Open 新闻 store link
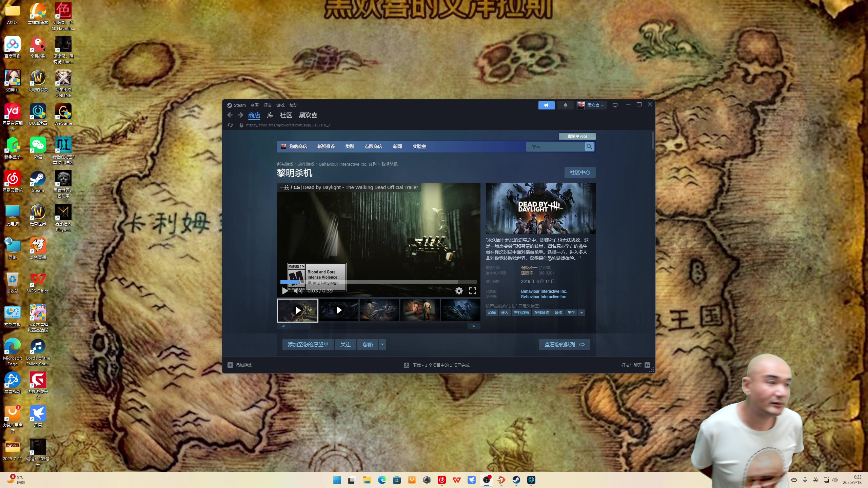This screenshot has height=488, width=868. [397, 146]
